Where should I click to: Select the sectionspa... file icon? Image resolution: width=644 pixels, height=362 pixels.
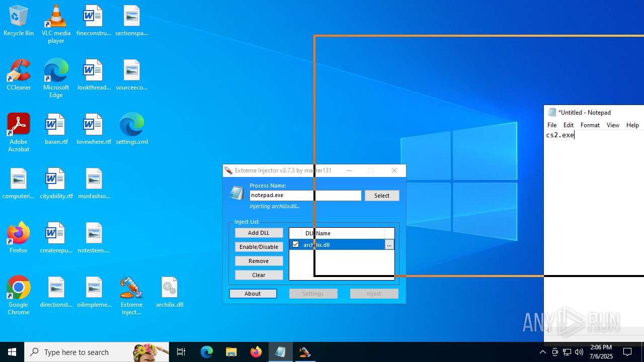click(x=131, y=21)
